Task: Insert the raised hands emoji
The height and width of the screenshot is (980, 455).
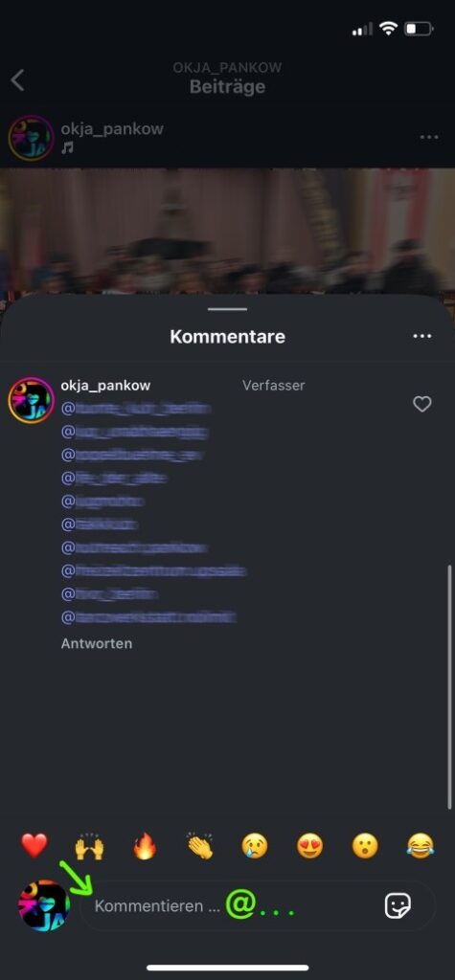Action: click(89, 846)
